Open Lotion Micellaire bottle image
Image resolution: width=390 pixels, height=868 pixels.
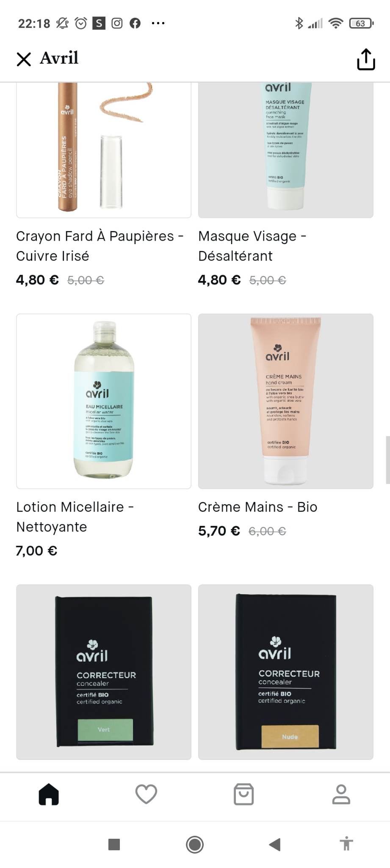coord(104,401)
